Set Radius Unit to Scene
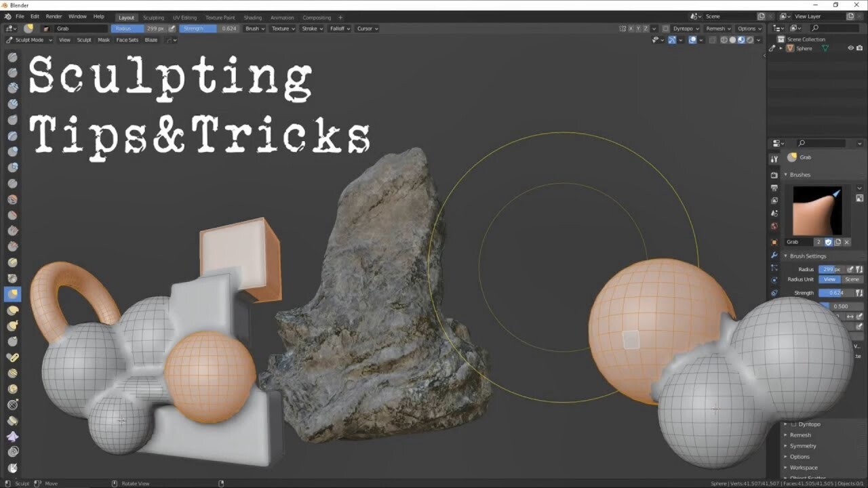868x488 pixels. click(853, 279)
